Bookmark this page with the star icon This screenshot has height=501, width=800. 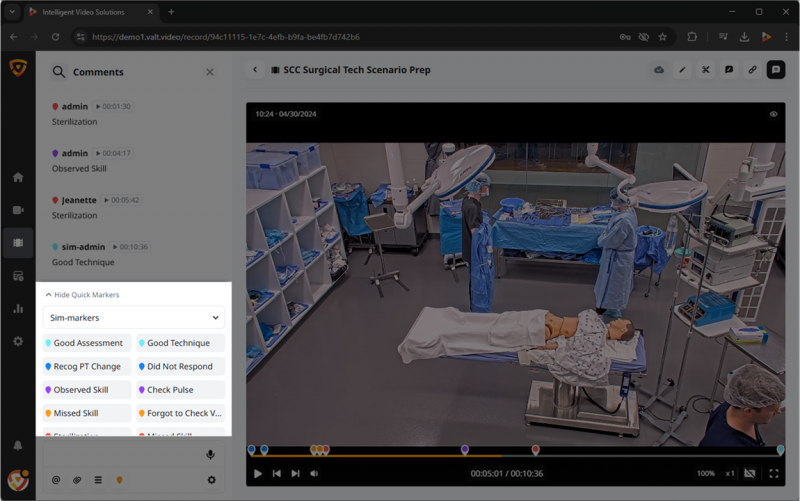click(x=662, y=37)
